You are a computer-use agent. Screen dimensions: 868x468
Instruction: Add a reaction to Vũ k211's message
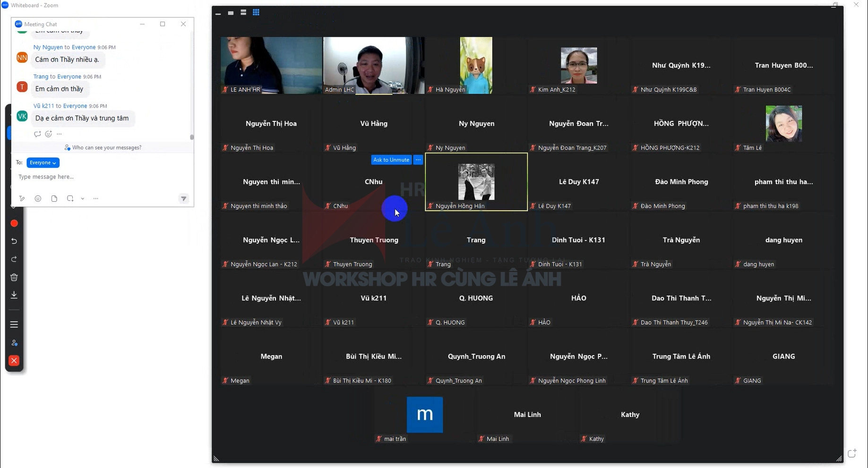[x=48, y=134]
